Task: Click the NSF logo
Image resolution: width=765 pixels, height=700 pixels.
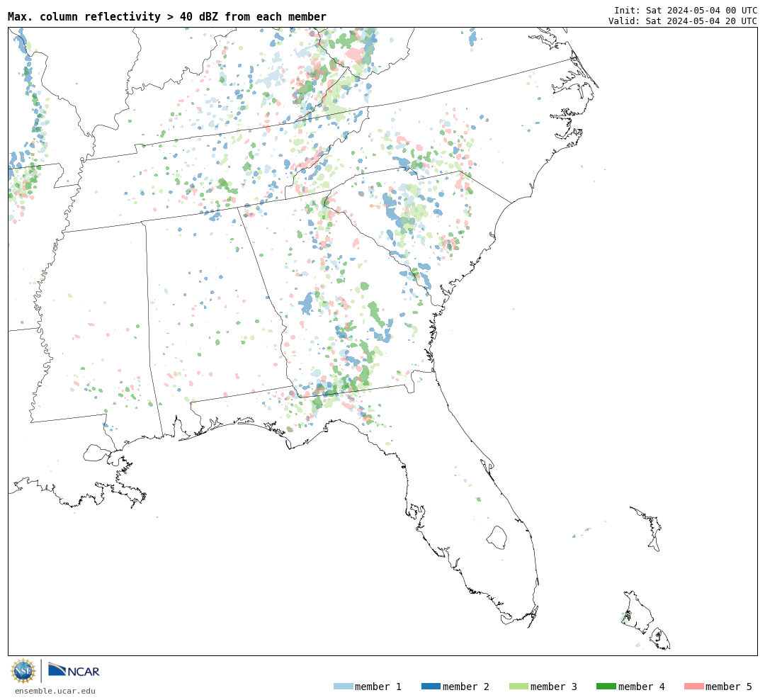Action: click(23, 671)
